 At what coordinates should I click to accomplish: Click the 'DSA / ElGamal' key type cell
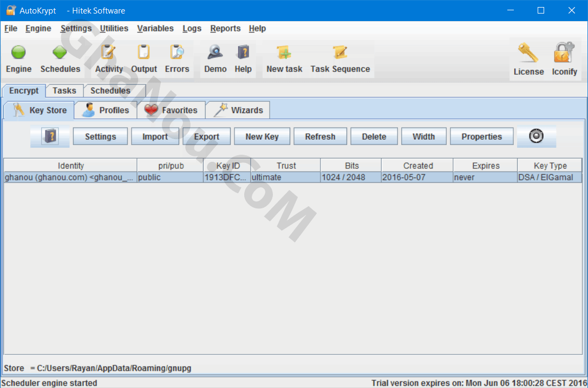pos(550,177)
